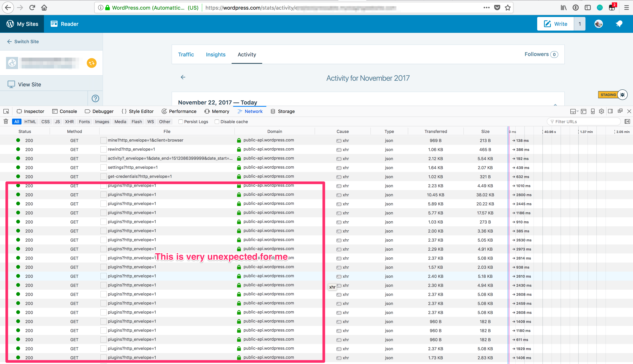This screenshot has width=633, height=364.
Task: Switch to the Insights stats tab
Action: pyautogui.click(x=216, y=55)
